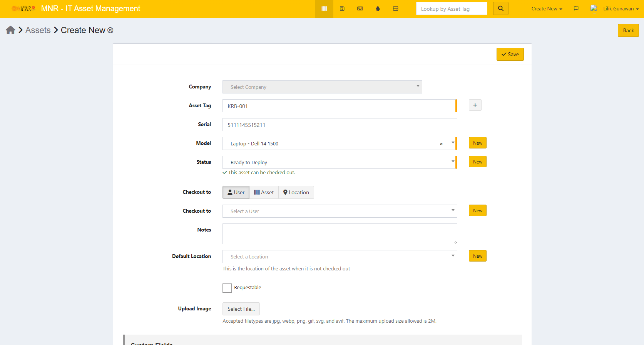Click the magnifier search icon button
The image size is (644, 345).
pos(500,8)
